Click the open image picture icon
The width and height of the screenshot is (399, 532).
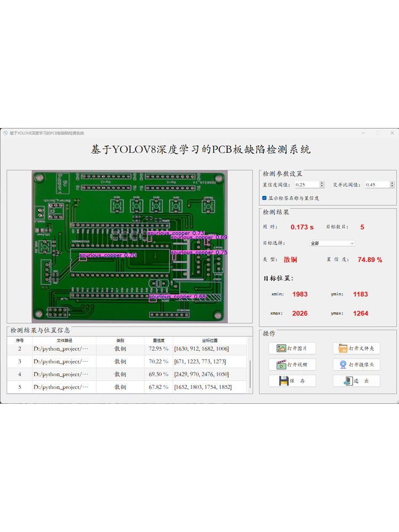281,348
